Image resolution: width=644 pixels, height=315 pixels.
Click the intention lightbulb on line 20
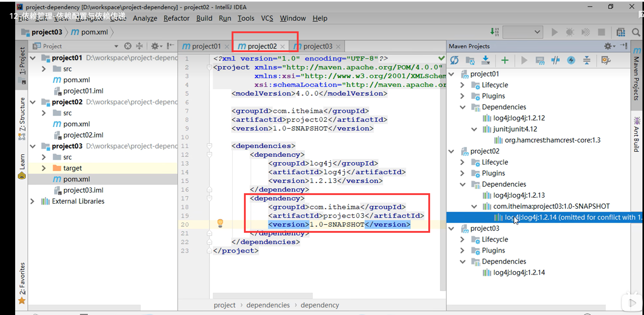pos(220,223)
